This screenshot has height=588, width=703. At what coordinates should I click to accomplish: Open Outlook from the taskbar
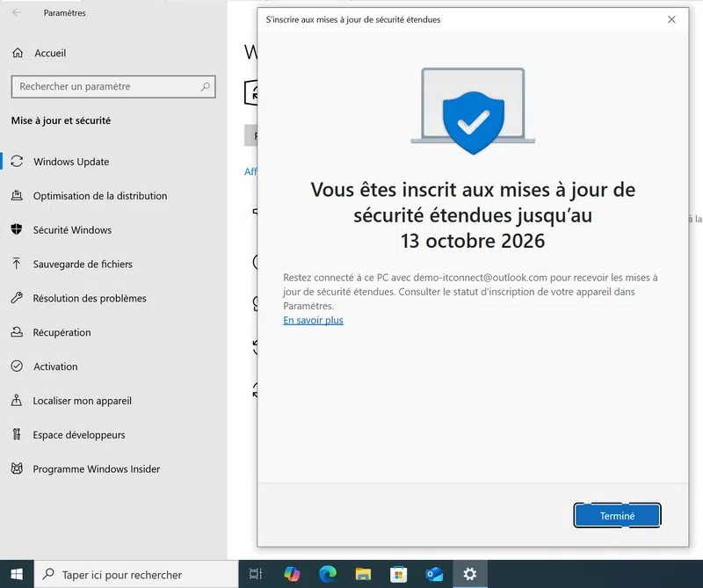coord(434,574)
